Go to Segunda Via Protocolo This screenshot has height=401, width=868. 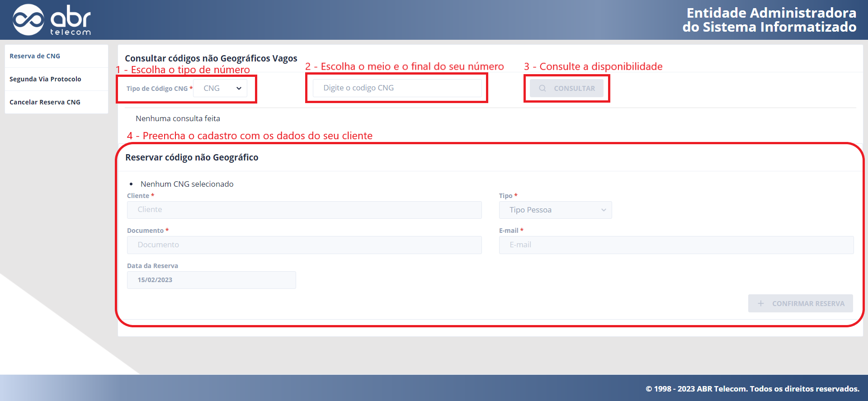click(45, 79)
